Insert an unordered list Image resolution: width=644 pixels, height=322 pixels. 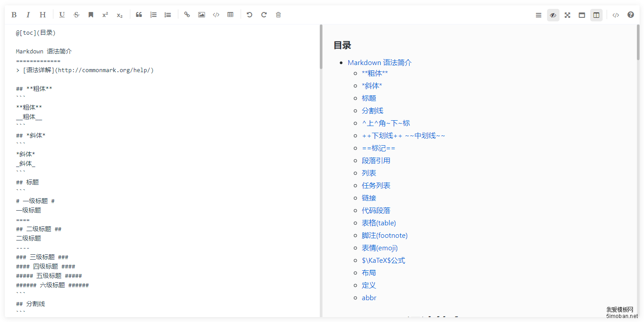coord(168,15)
